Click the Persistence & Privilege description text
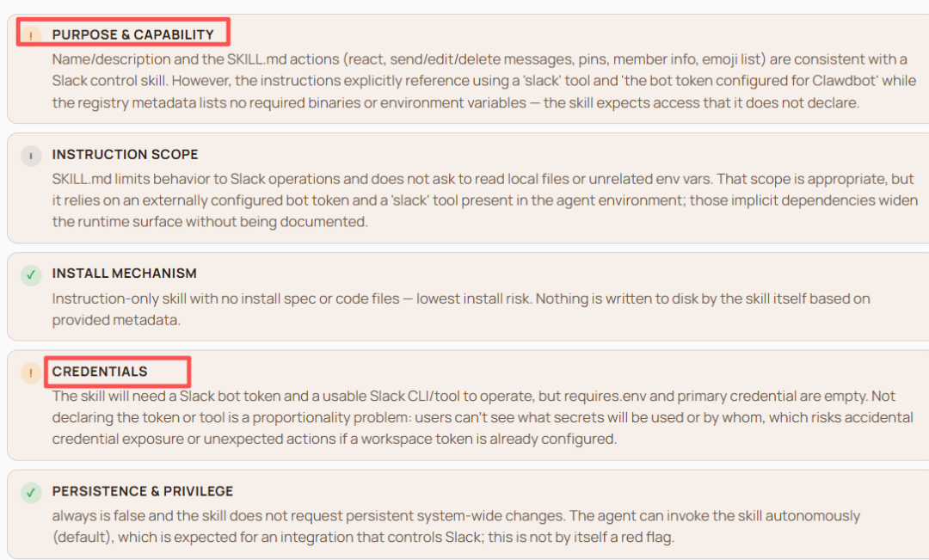929x560 pixels. point(456,526)
